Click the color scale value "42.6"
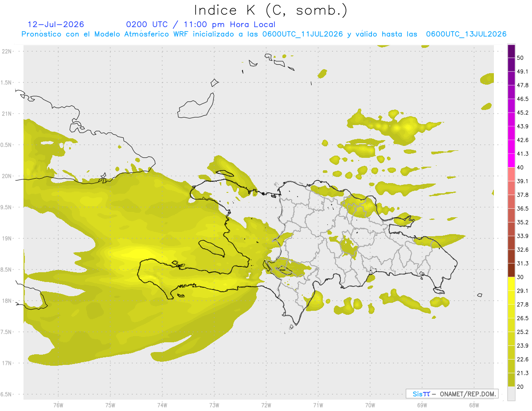532x411 pixels. (523, 140)
